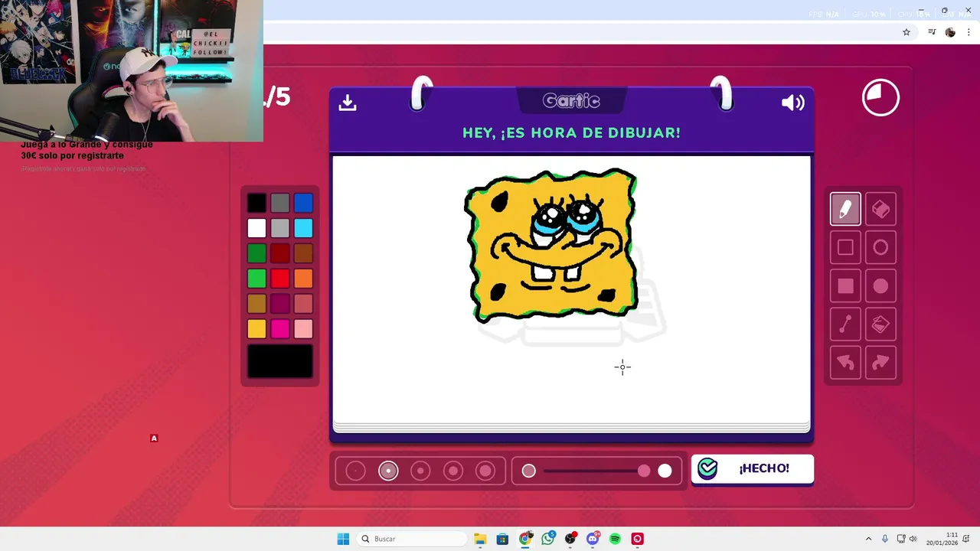Pick the dark green color swatch
The height and width of the screenshot is (551, 980).
256,253
